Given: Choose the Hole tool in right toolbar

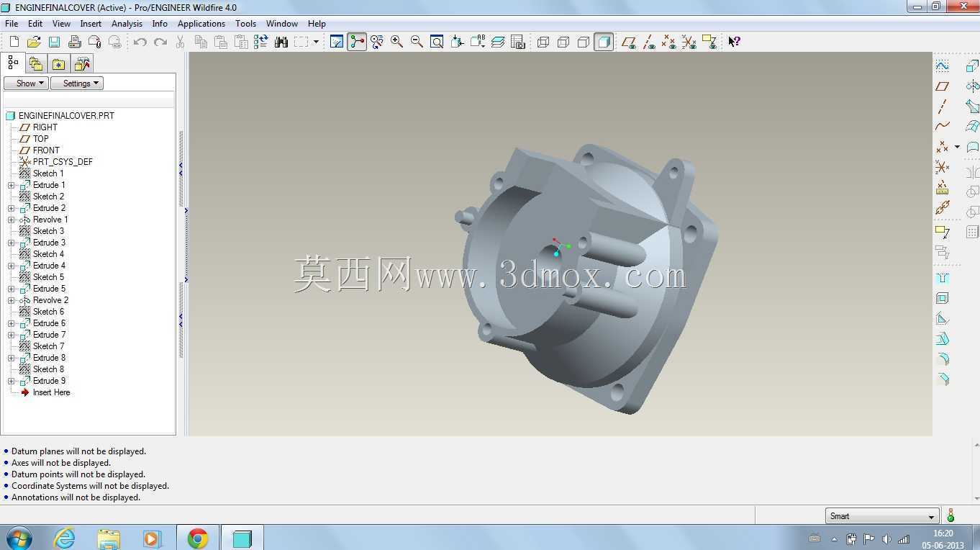Looking at the screenshot, I should click(x=943, y=278).
